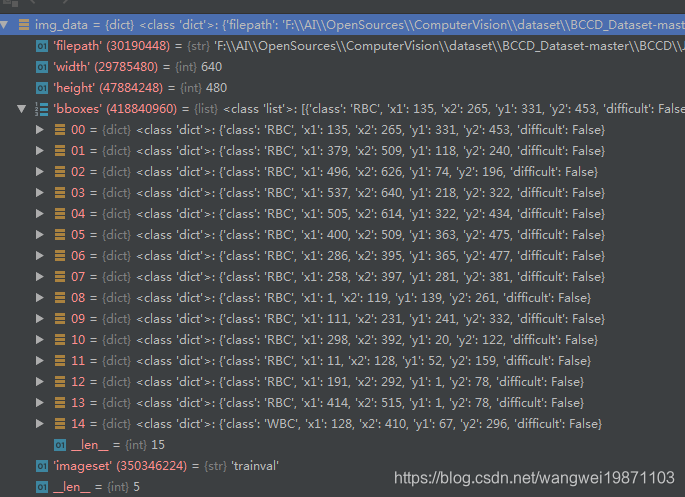
Task: Expand bbox entry 02
Action: pos(40,172)
